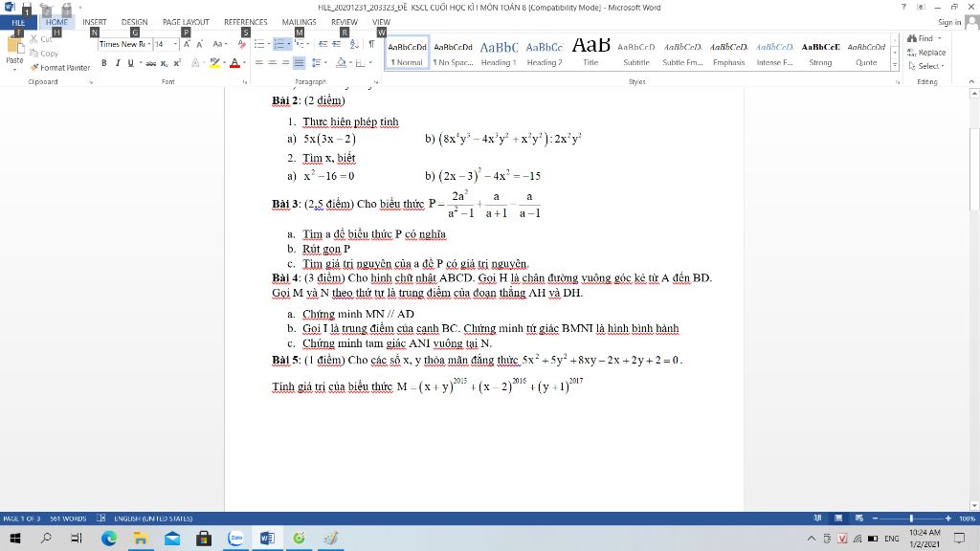Viewport: 980px width, 551px height.
Task: Center align the paragraph
Action: [273, 63]
